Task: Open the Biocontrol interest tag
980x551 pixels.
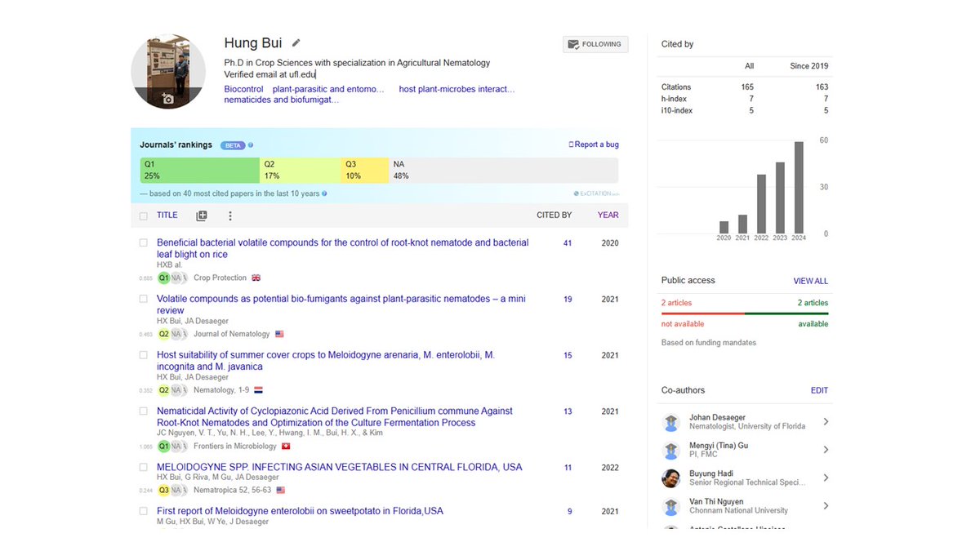Action: [243, 89]
